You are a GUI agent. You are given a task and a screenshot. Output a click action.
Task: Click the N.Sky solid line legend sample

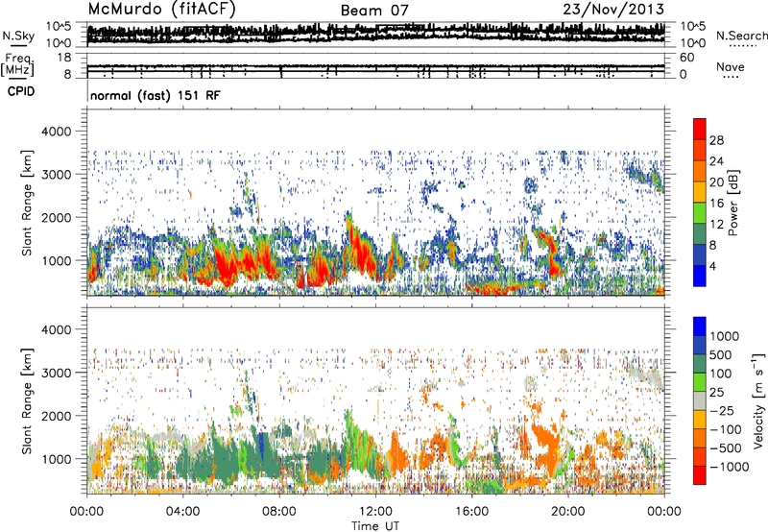coord(18,46)
